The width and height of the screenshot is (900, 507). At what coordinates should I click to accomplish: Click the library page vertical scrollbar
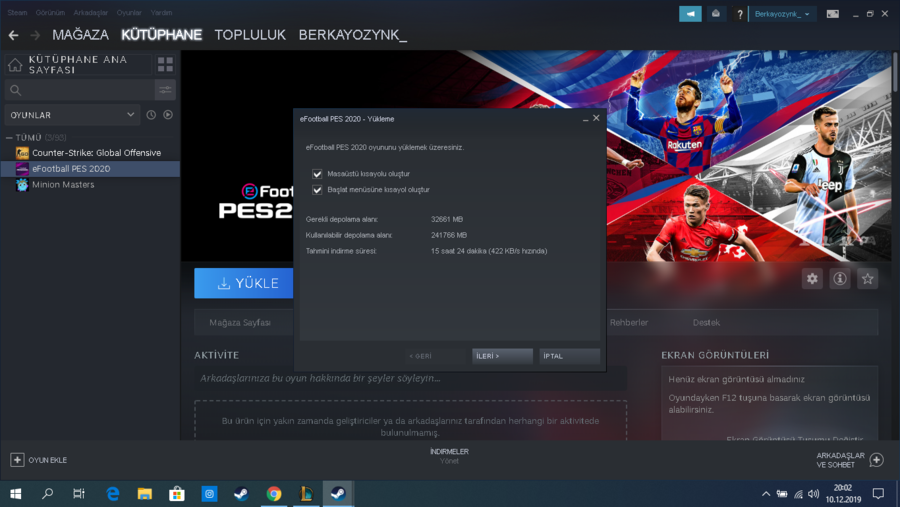895,71
